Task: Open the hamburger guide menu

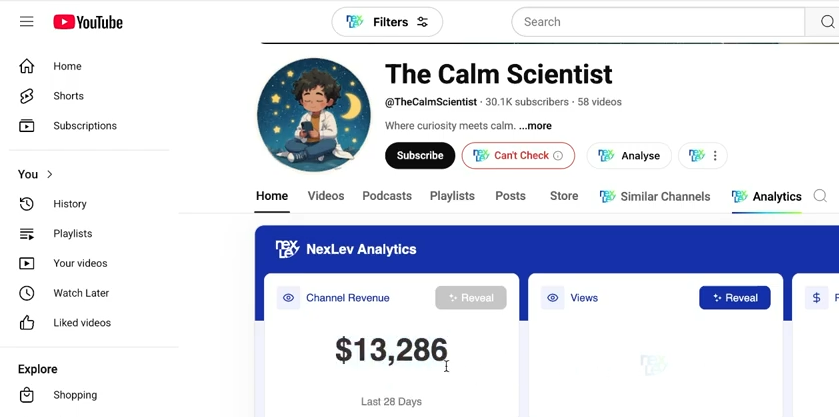Action: (27, 22)
